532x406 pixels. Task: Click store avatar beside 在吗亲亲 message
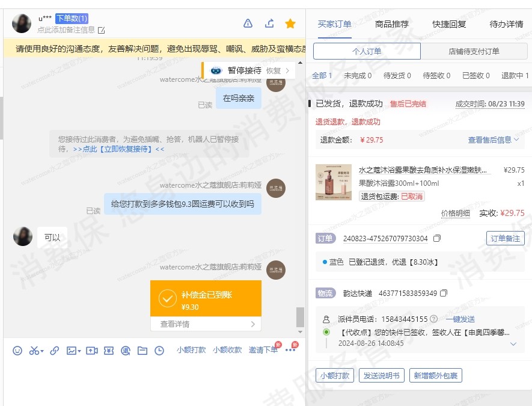(276, 82)
